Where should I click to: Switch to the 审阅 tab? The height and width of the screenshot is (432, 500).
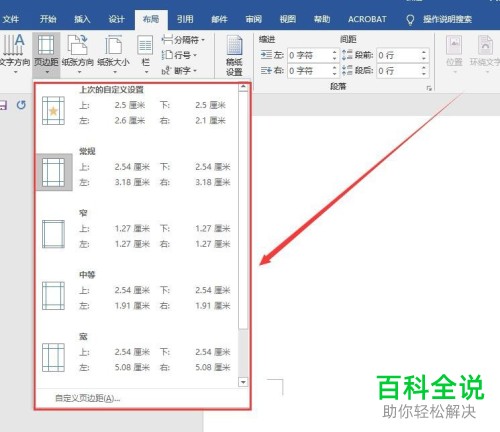254,19
